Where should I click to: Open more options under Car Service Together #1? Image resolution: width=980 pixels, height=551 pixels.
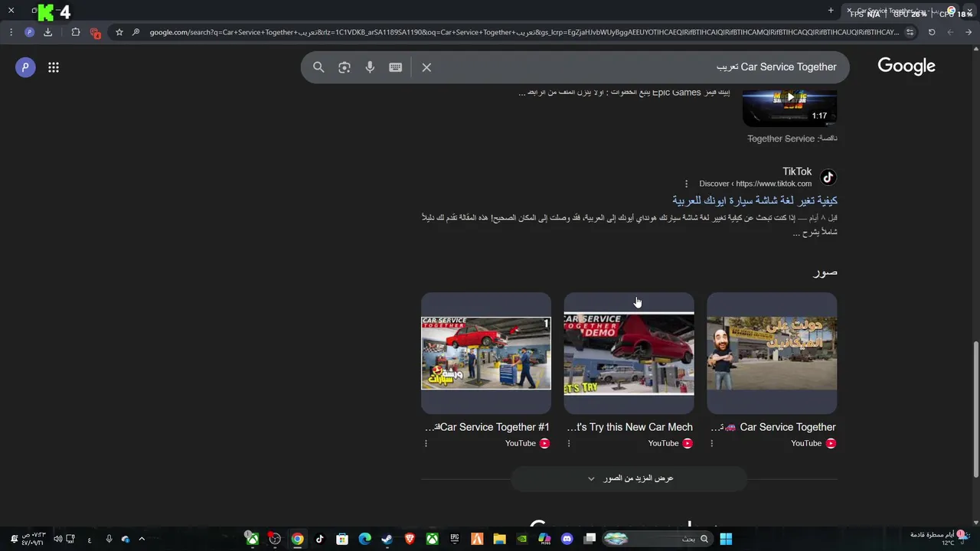[x=426, y=444]
